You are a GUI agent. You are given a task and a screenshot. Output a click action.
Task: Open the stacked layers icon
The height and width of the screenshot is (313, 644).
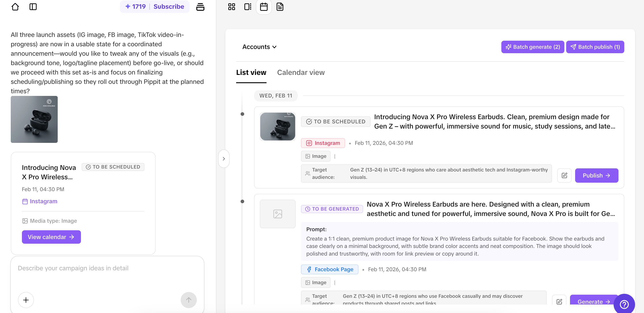click(x=200, y=7)
